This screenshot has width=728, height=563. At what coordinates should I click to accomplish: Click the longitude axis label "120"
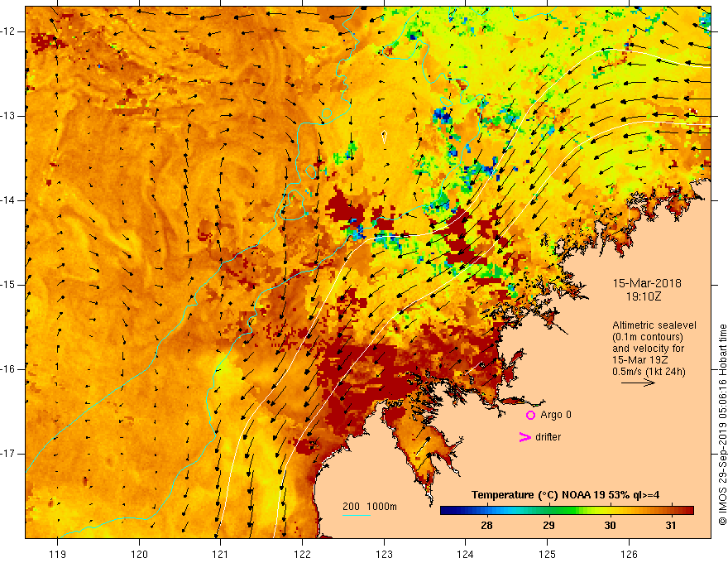pos(139,554)
